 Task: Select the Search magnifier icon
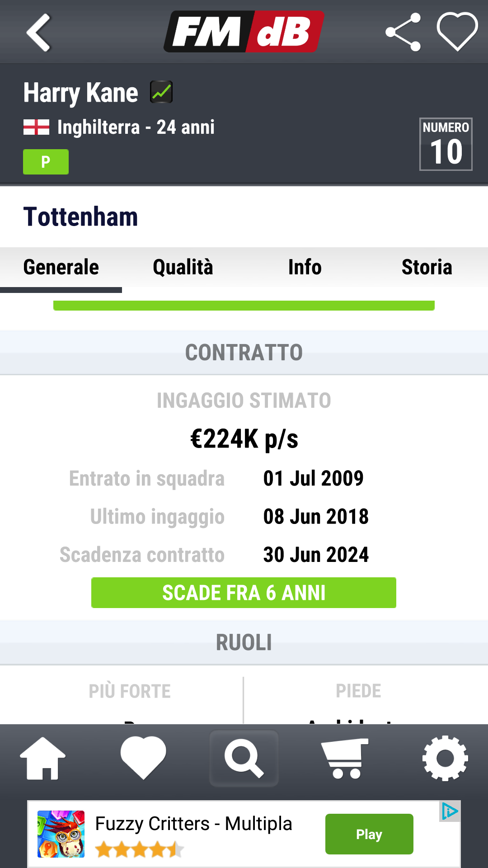click(x=244, y=758)
